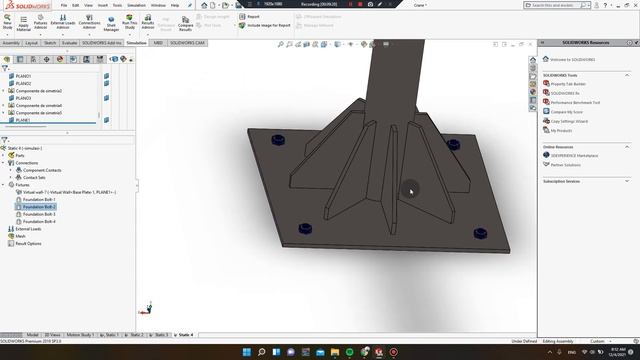Collapse SOLIDWORKS Tools section
The height and width of the screenshot is (360, 640).
[x=627, y=75]
